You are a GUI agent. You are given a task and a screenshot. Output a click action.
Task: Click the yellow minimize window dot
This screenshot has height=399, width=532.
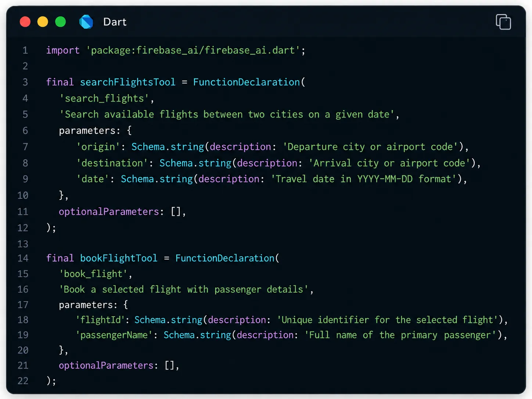click(43, 22)
